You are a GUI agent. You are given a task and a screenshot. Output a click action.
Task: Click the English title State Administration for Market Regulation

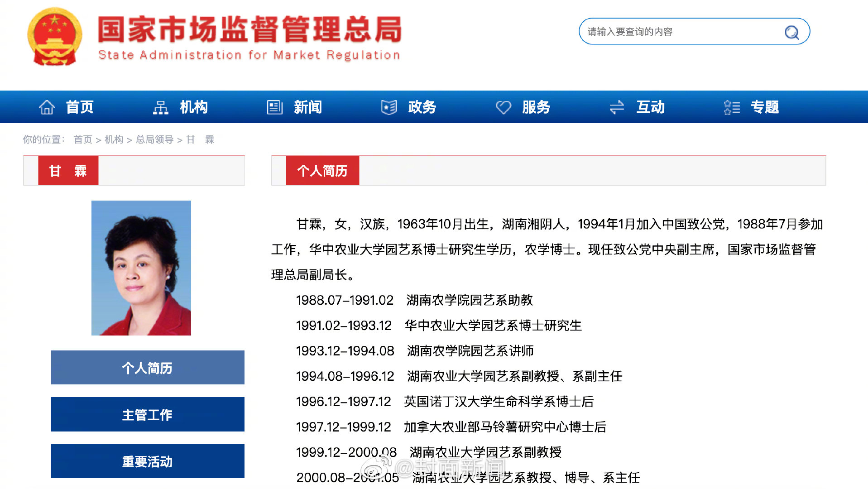click(249, 55)
